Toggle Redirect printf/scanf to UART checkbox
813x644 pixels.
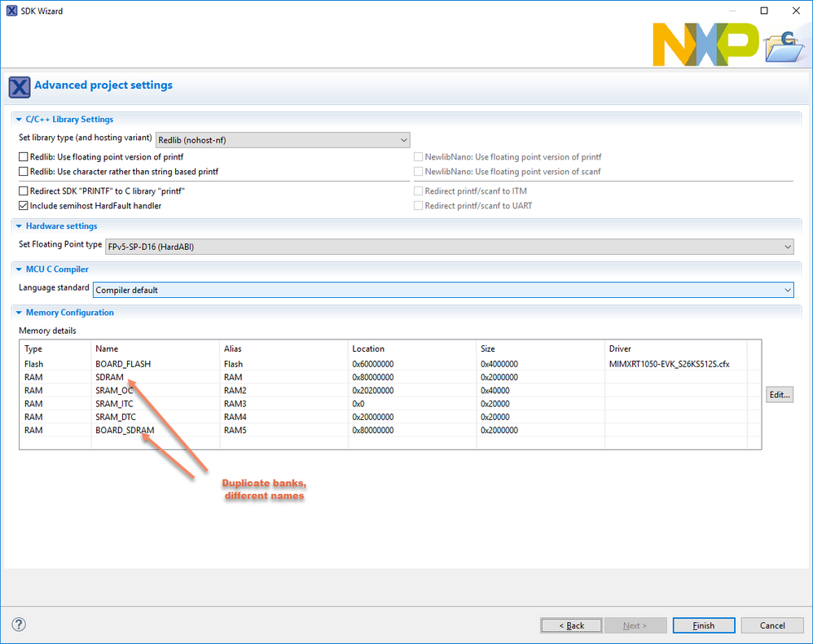[419, 206]
